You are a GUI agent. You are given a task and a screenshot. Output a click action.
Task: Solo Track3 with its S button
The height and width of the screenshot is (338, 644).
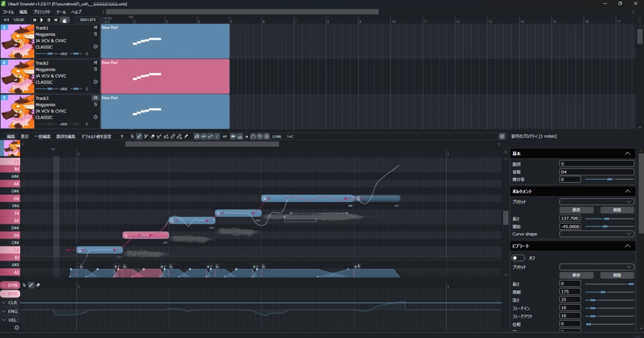pos(96,104)
